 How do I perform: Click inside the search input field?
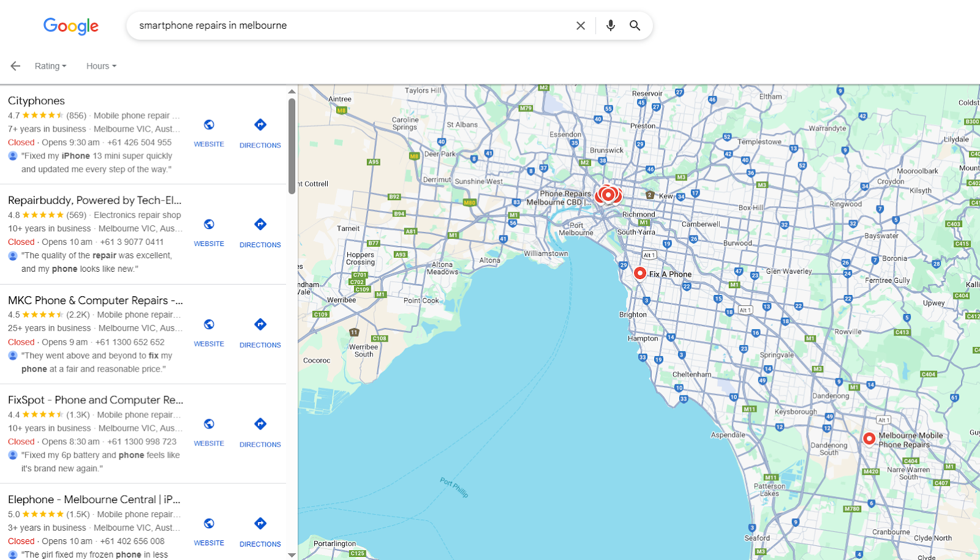352,26
